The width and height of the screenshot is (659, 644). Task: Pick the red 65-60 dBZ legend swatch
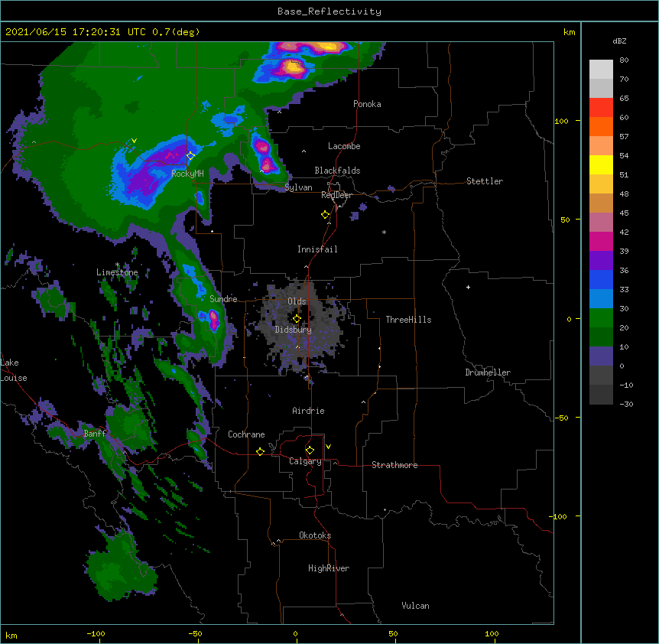point(601,107)
